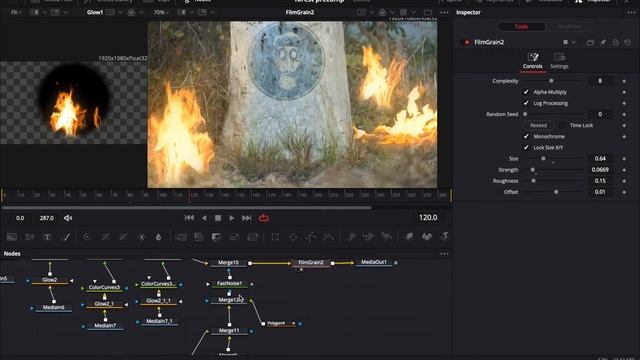This screenshot has height=360, width=640.
Task: Switch to the Tools inspector tab
Action: (x=521, y=27)
